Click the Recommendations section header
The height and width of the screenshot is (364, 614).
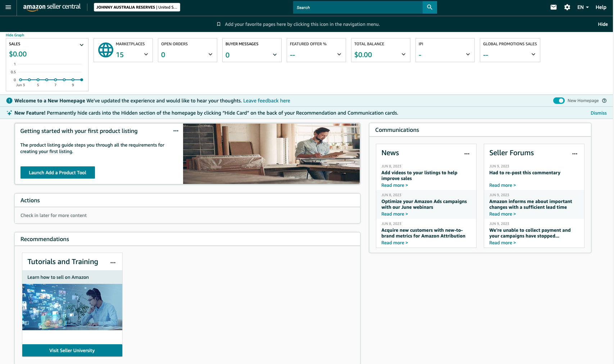45,239
